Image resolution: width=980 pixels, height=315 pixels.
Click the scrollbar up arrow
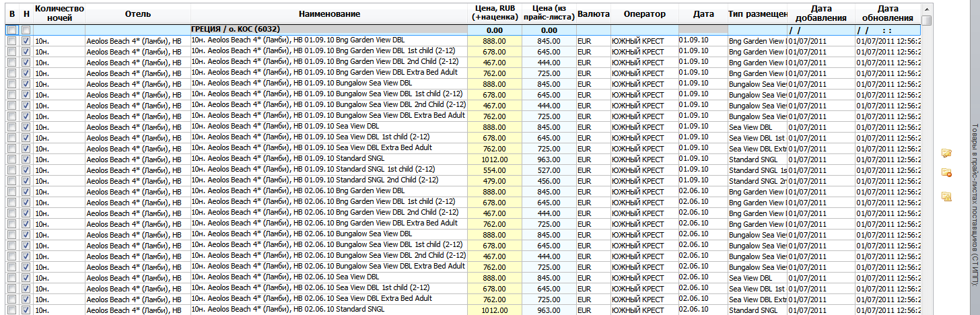click(x=927, y=9)
